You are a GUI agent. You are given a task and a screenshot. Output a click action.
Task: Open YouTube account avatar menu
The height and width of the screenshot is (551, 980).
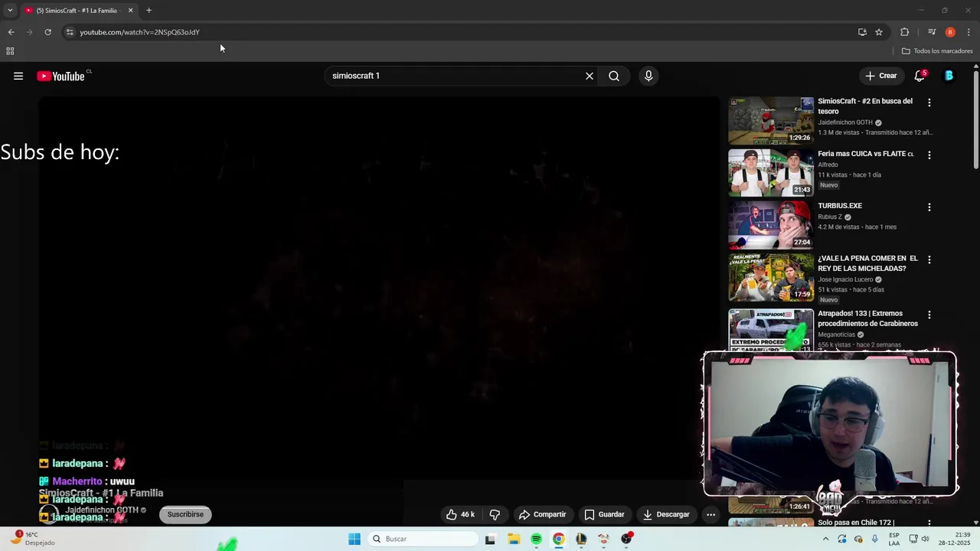coord(949,76)
